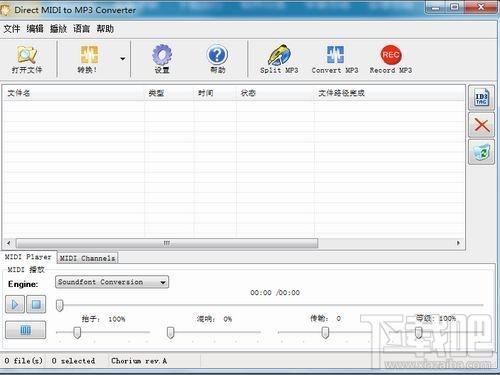Viewport: 500px width, 375px height.
Task: Click the reverb slider handle at 0%
Action: tap(170, 332)
